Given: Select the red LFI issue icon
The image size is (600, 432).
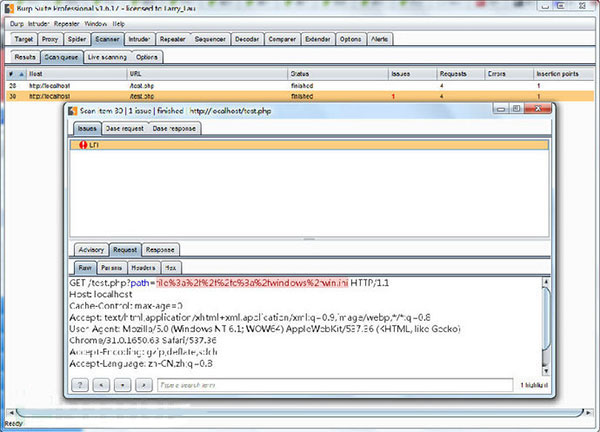Looking at the screenshot, I should pos(83,145).
